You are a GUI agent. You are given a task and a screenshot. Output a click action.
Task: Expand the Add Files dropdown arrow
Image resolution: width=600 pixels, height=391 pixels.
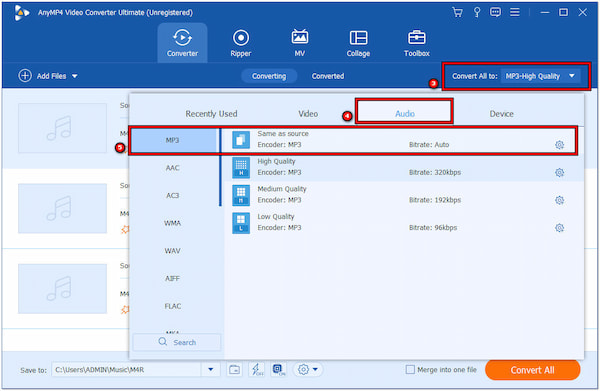[x=75, y=76]
